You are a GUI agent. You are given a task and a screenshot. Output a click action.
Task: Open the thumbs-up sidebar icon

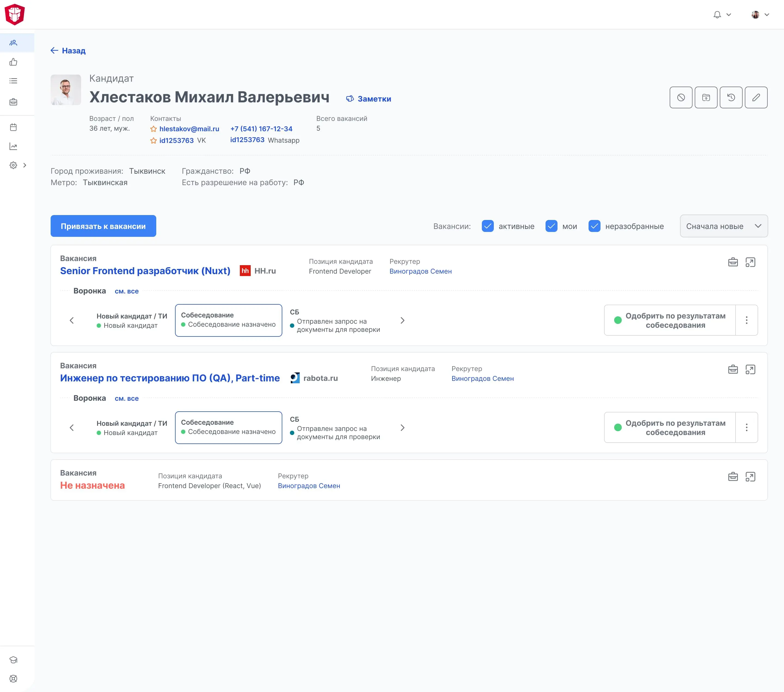(13, 62)
